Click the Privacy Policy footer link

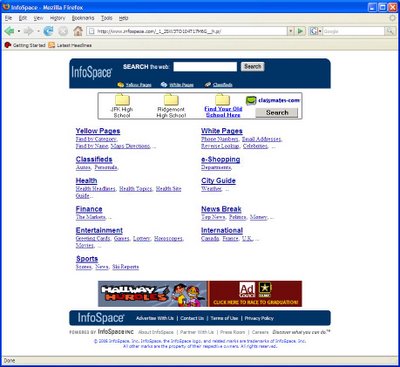click(259, 318)
